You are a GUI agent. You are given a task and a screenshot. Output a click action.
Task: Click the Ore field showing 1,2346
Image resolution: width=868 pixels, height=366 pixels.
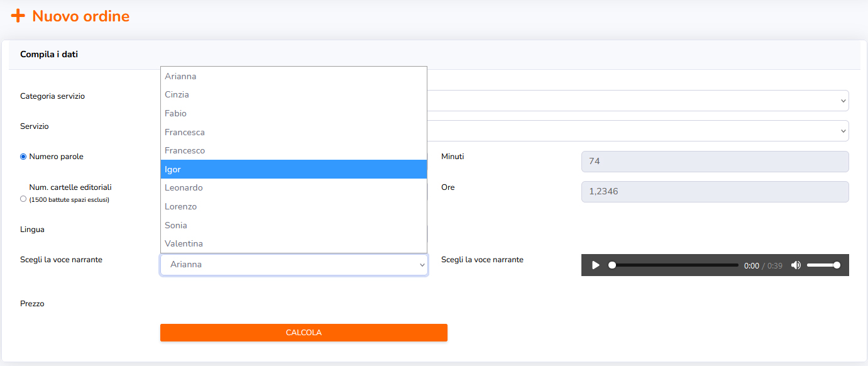point(715,192)
